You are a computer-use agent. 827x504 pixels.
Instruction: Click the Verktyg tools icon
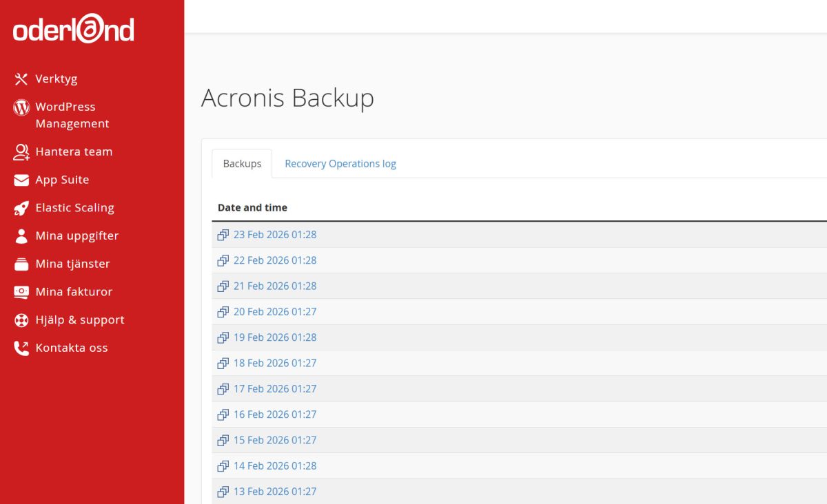[21, 79]
